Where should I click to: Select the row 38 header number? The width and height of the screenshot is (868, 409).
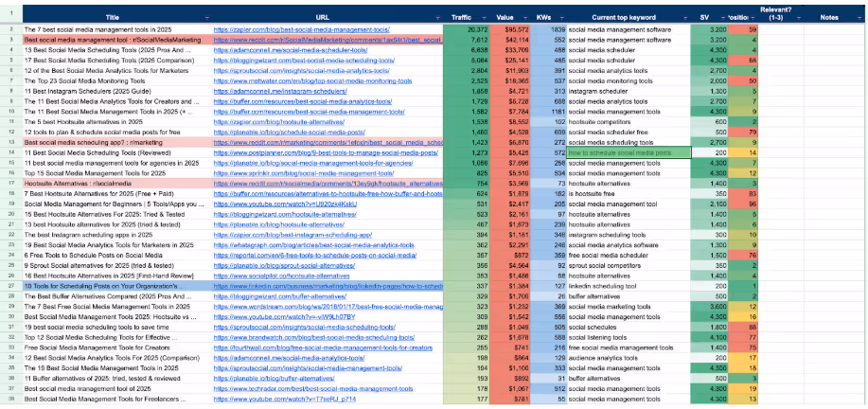coord(11,399)
